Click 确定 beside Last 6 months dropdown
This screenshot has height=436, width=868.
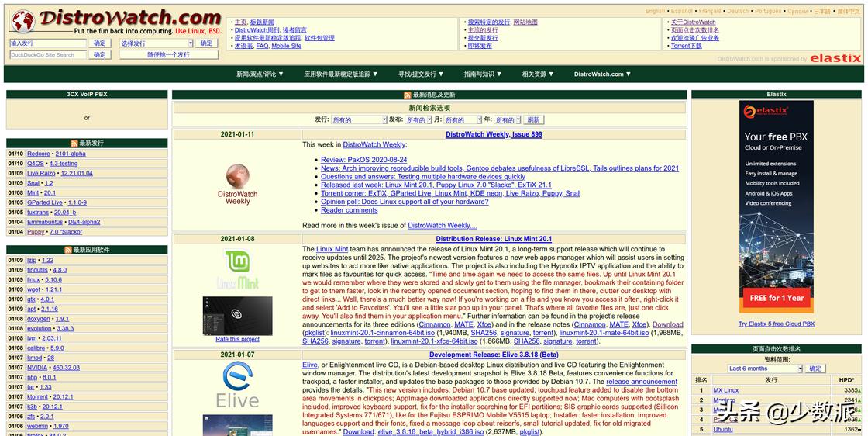pyautogui.click(x=815, y=369)
